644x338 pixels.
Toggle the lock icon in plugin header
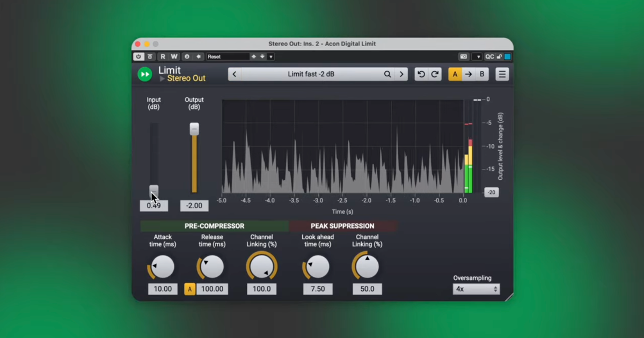click(499, 56)
